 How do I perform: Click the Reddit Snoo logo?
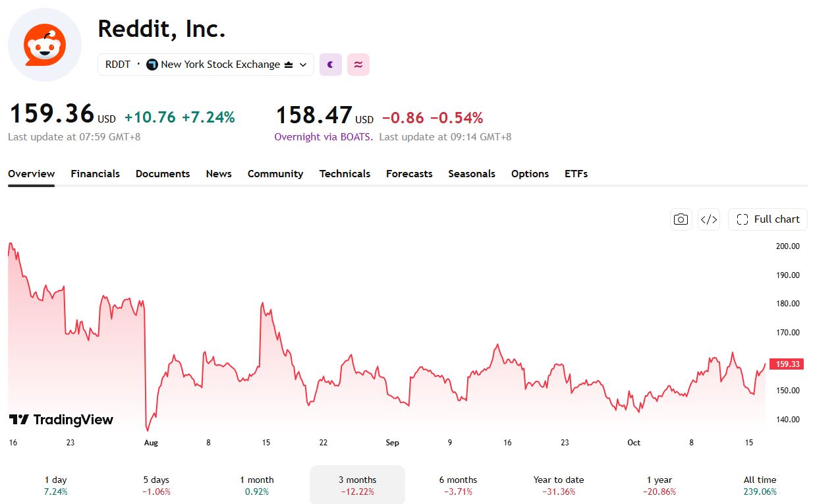[x=45, y=45]
